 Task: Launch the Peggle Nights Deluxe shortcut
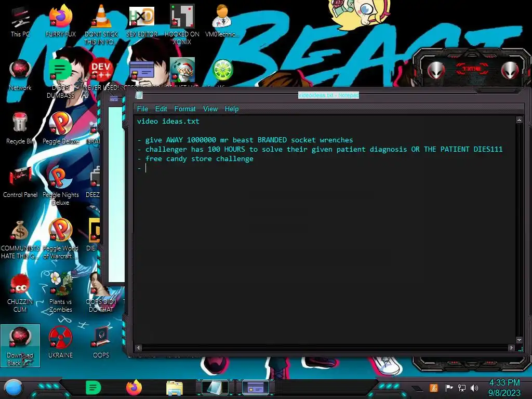pos(60,185)
